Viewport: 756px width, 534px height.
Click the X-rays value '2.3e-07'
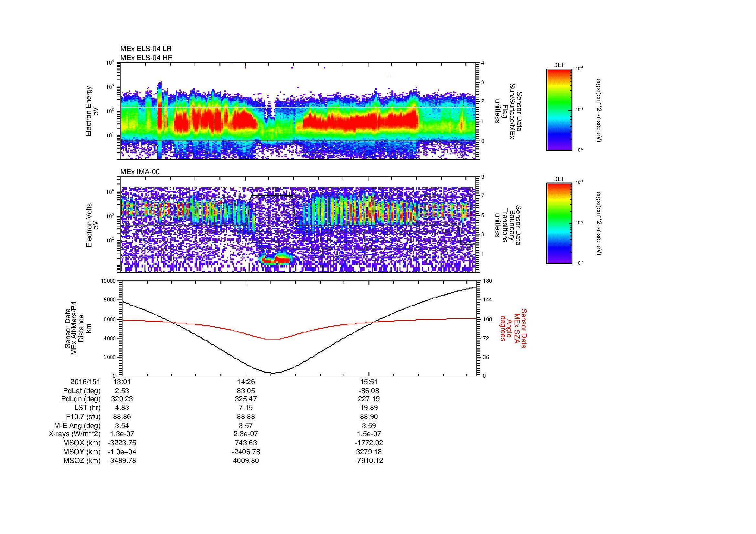click(246, 434)
